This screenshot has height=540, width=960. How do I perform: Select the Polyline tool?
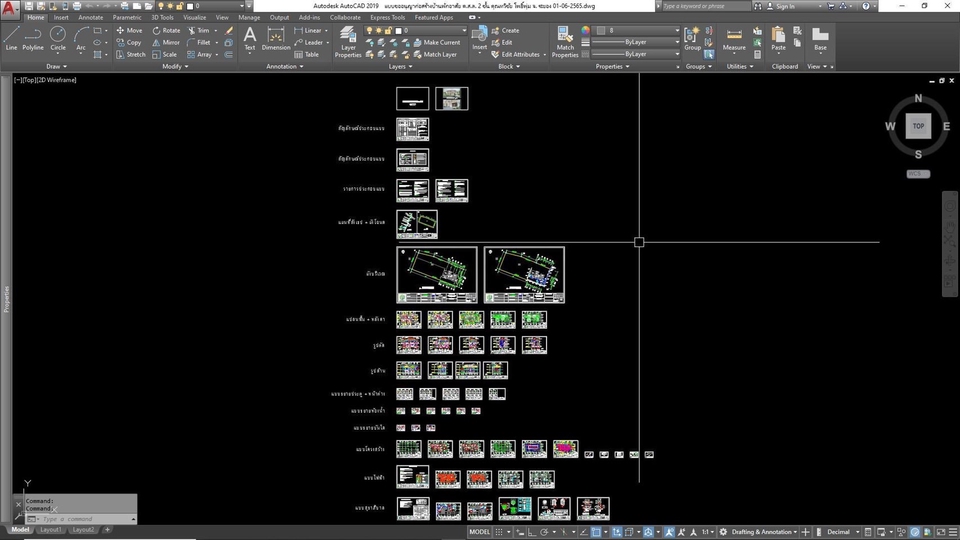pyautogui.click(x=33, y=39)
